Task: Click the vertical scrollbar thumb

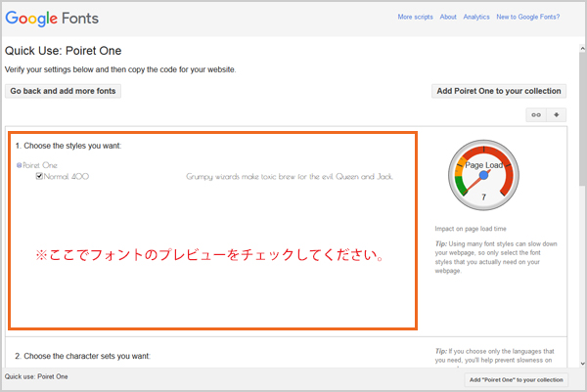Action: point(582,118)
